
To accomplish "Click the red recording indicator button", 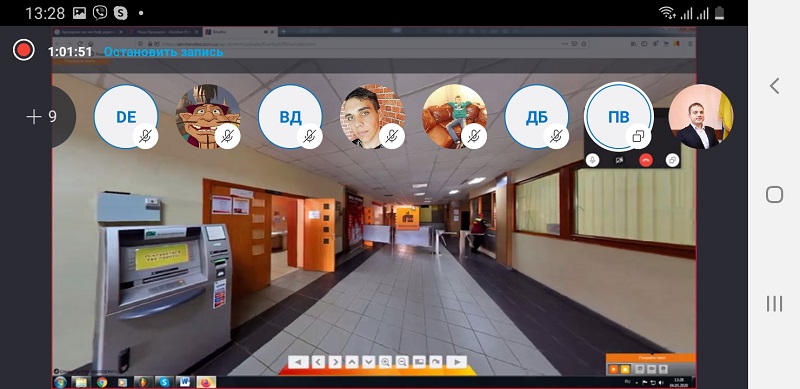I will (23, 50).
